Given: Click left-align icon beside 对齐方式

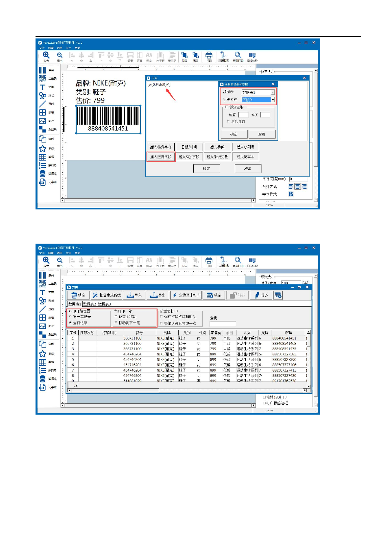Looking at the screenshot, I should coord(291,186).
